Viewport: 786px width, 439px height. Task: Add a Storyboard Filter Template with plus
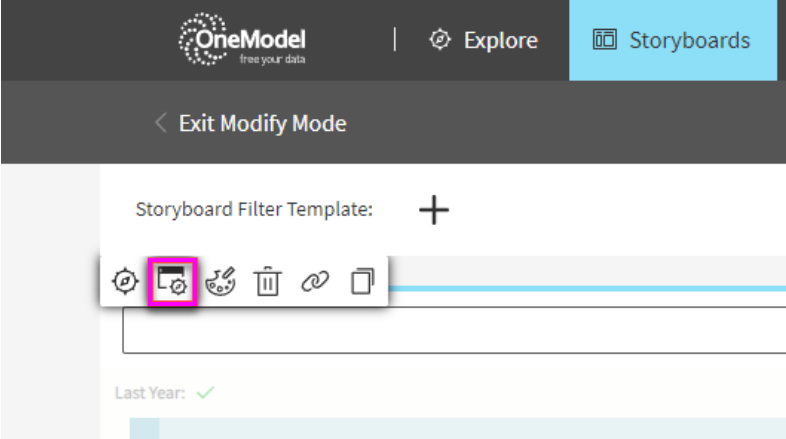[x=434, y=210]
